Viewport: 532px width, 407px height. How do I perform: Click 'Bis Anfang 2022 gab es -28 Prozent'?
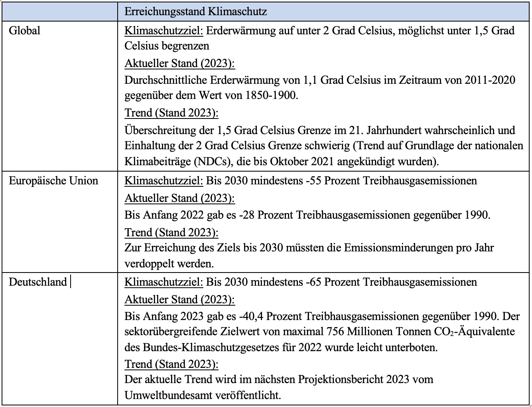coord(307,215)
